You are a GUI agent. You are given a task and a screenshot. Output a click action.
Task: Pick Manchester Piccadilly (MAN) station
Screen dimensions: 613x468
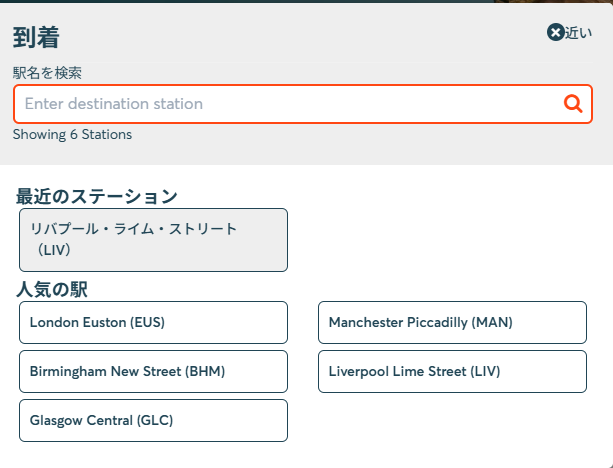point(452,322)
